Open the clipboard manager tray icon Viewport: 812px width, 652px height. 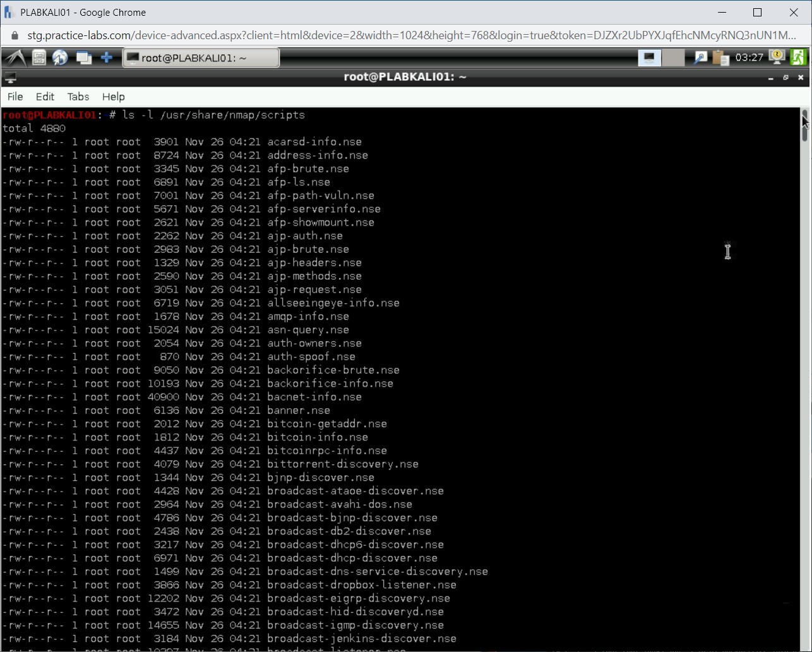[720, 58]
